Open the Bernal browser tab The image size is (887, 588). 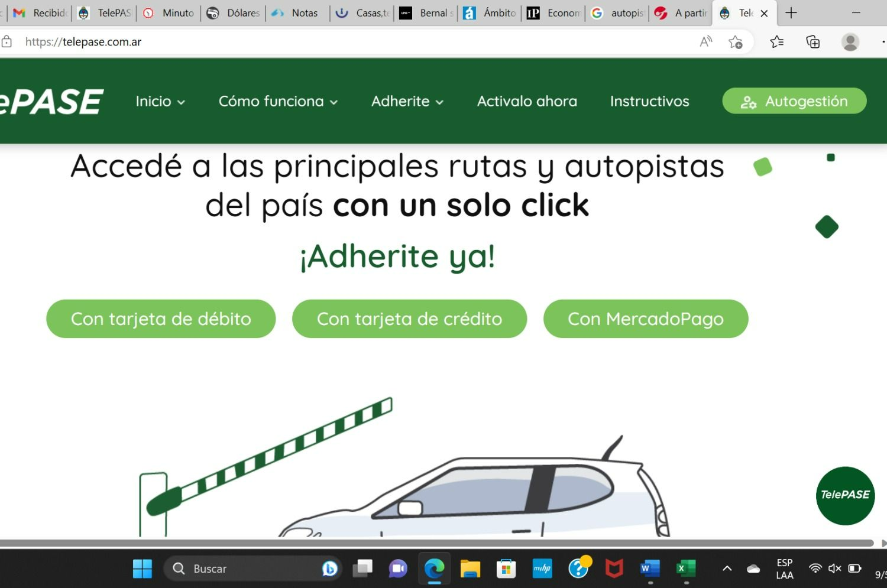pos(426,13)
